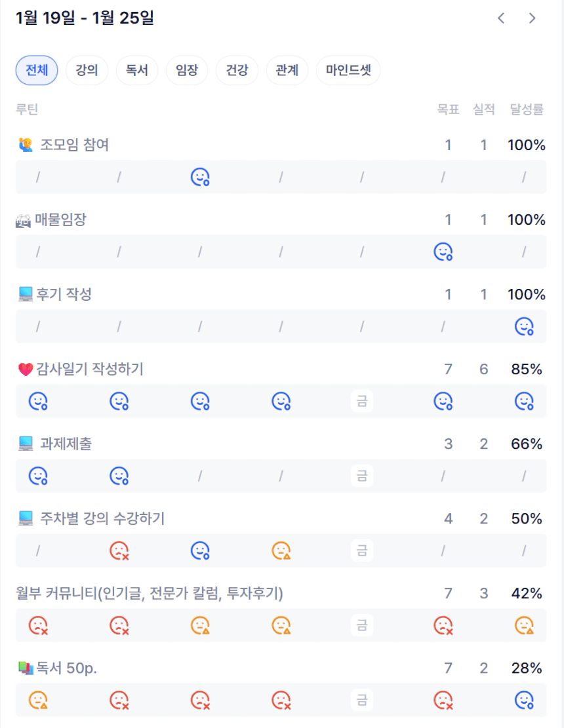Go to the previous week with left chevron
The image size is (564, 728).
click(501, 18)
